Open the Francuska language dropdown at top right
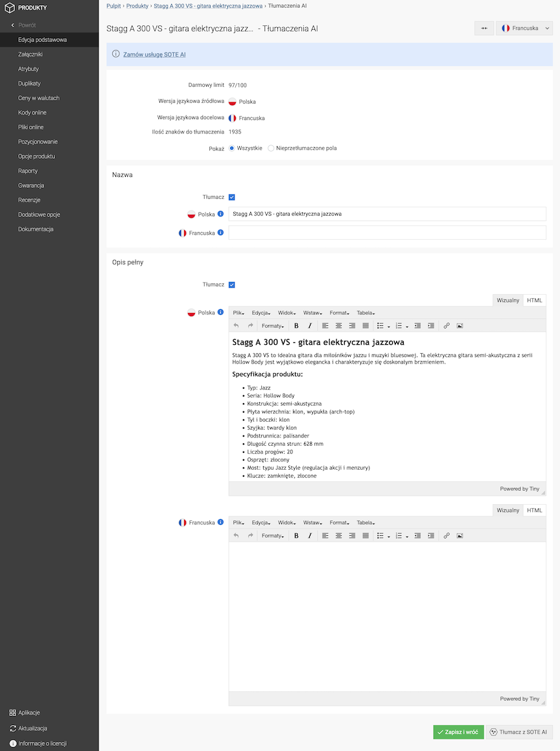Viewport: 560px width, 751px height. [x=524, y=29]
